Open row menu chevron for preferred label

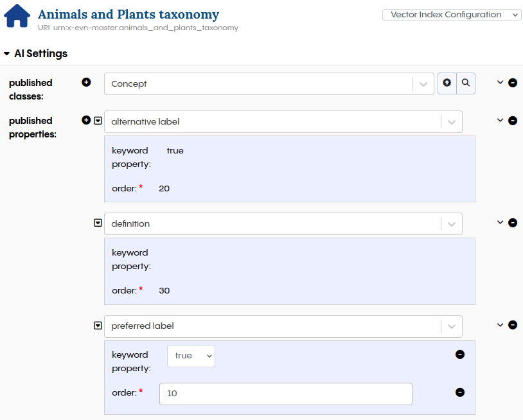(500, 325)
